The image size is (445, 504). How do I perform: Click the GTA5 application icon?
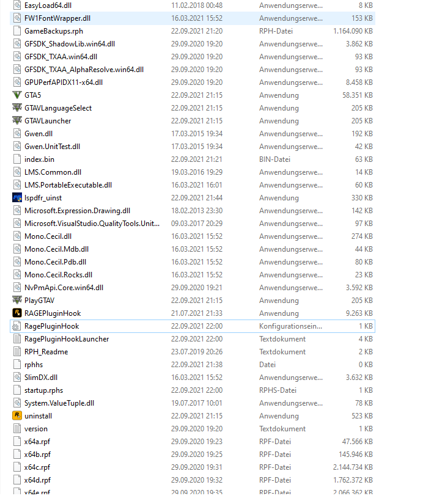[x=17, y=95]
